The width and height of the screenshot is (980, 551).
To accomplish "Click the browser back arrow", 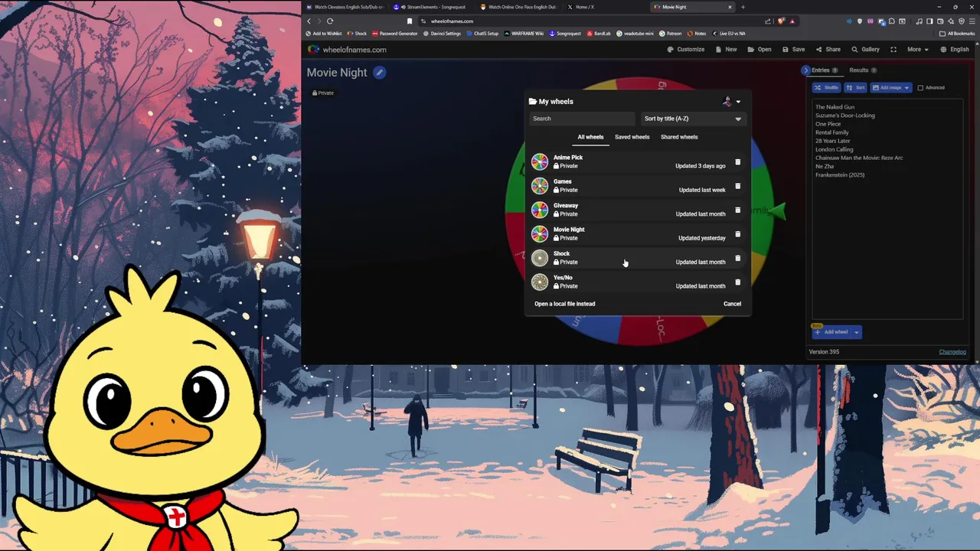I will pyautogui.click(x=309, y=21).
